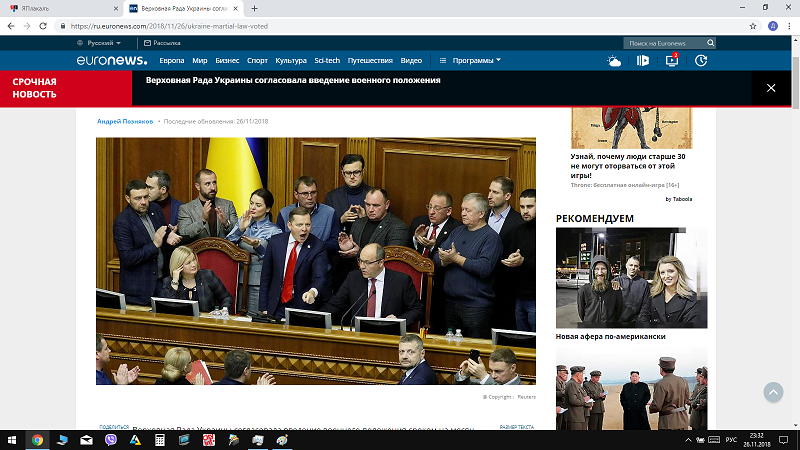
Task: Click the euronews logo
Action: (112, 61)
